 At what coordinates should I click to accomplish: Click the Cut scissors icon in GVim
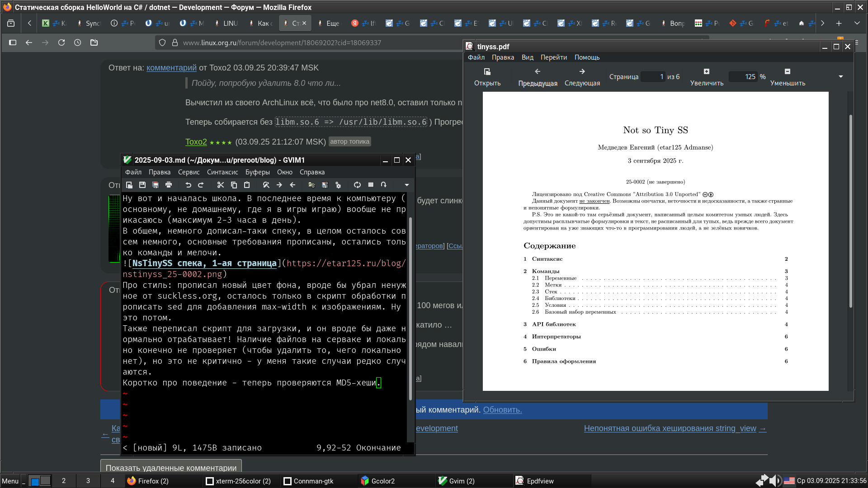click(x=221, y=185)
